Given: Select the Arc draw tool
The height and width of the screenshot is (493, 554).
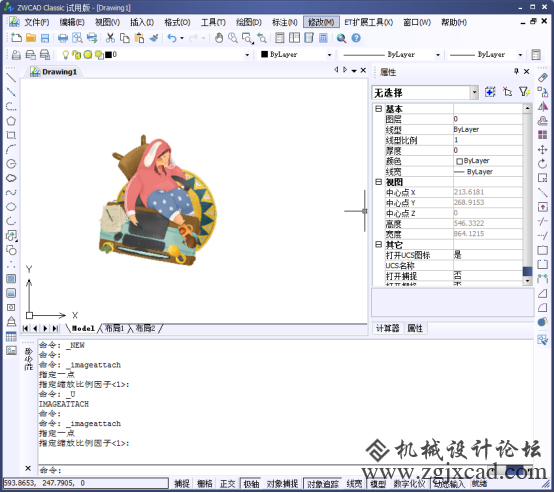Looking at the screenshot, I should point(11,149).
